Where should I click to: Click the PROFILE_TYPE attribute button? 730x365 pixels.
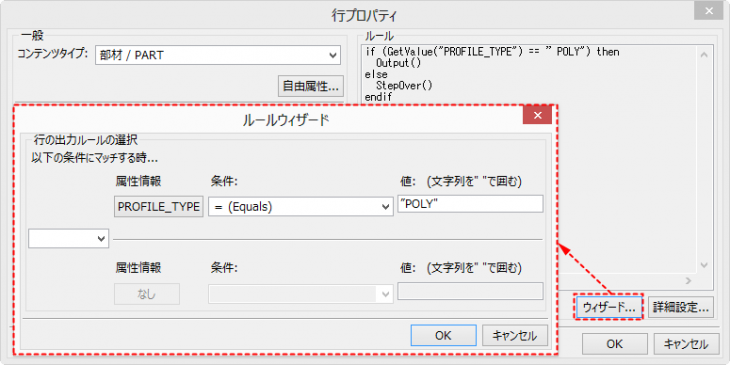[x=159, y=207]
